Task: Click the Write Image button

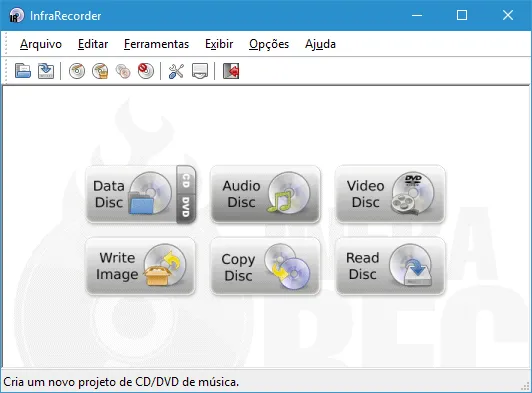Action: (x=140, y=266)
